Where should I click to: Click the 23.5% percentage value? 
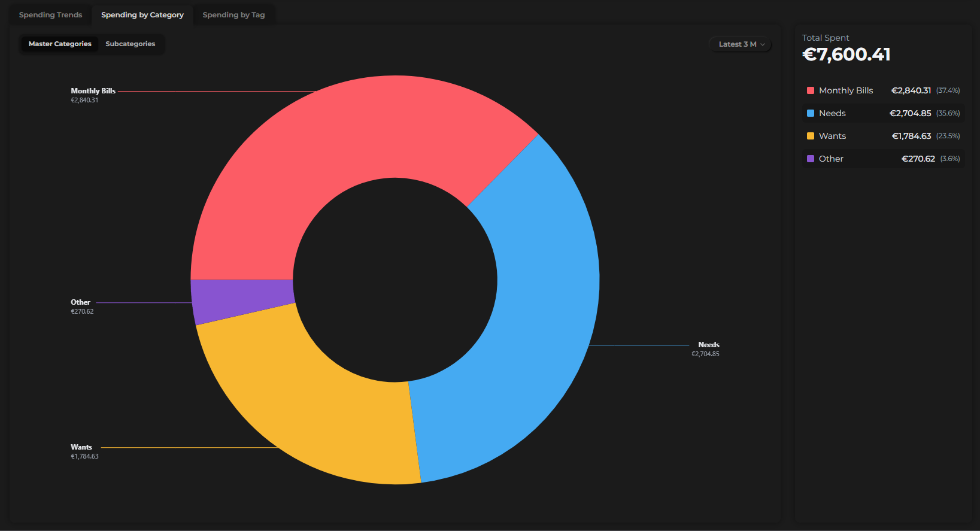tap(948, 136)
